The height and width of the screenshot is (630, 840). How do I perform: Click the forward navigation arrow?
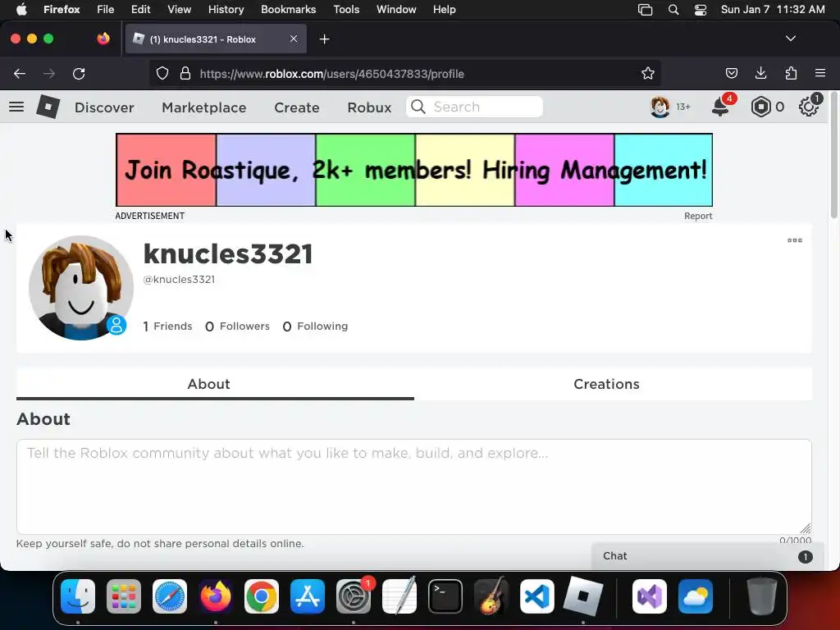point(49,73)
